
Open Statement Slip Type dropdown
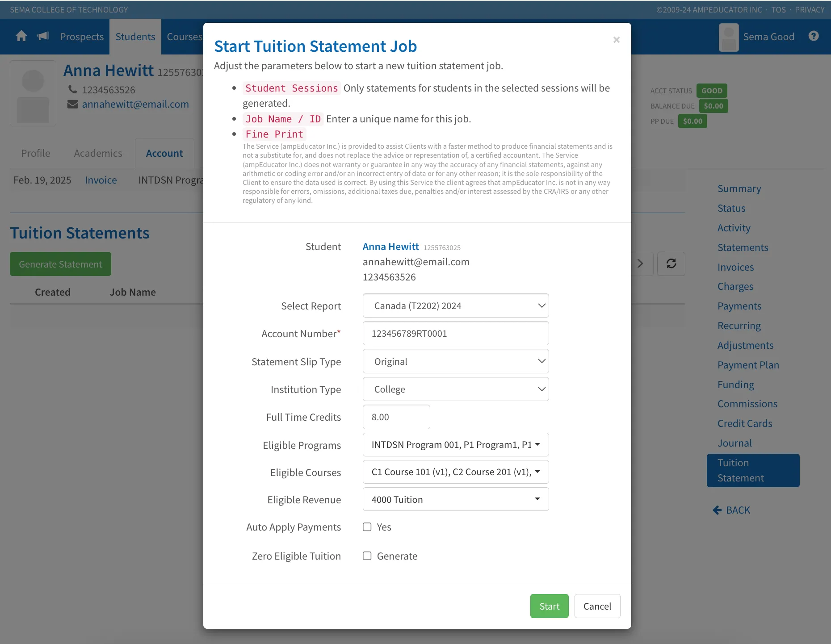pyautogui.click(x=456, y=361)
